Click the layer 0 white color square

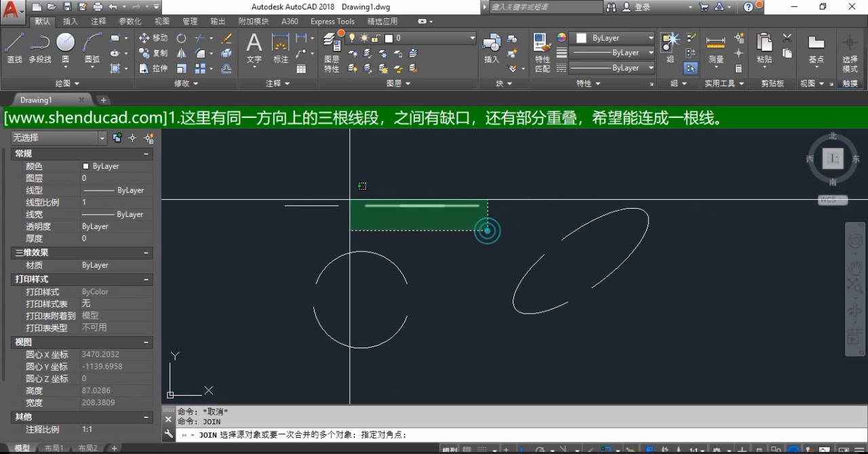(389, 38)
